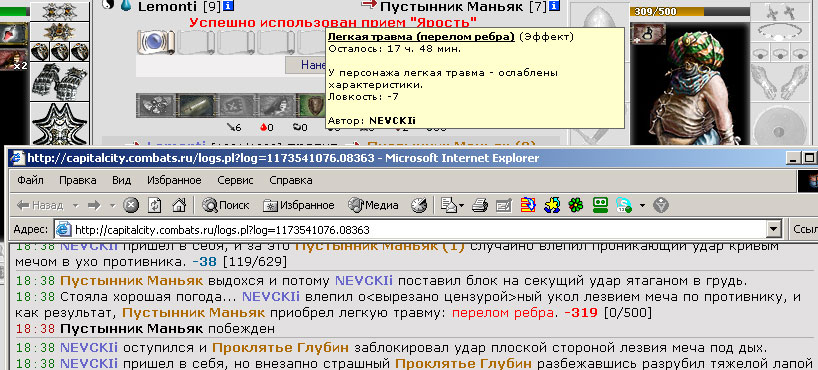Go back with the Назад button
The image size is (818, 370).
[40, 206]
